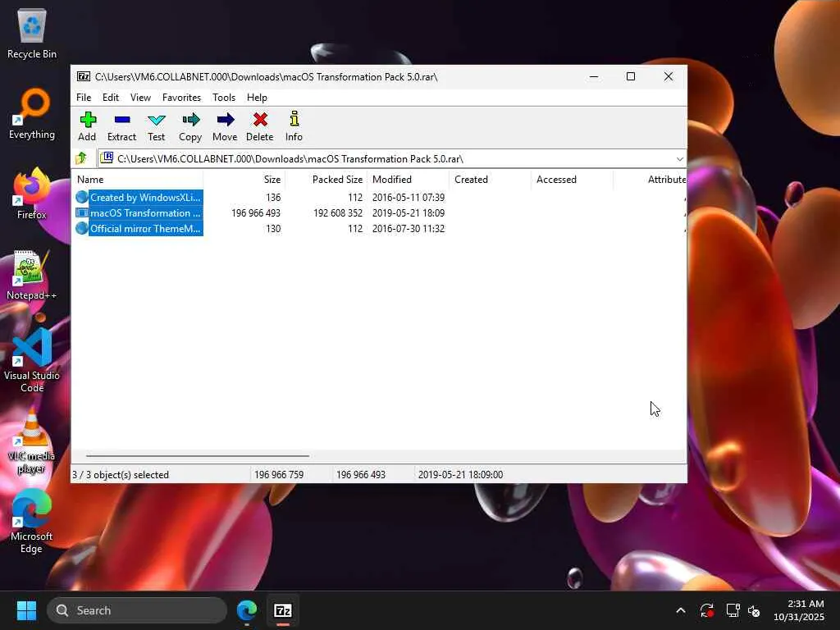The width and height of the screenshot is (840, 630).
Task: Open Microsoft Edge from the taskbar
Action: click(247, 610)
